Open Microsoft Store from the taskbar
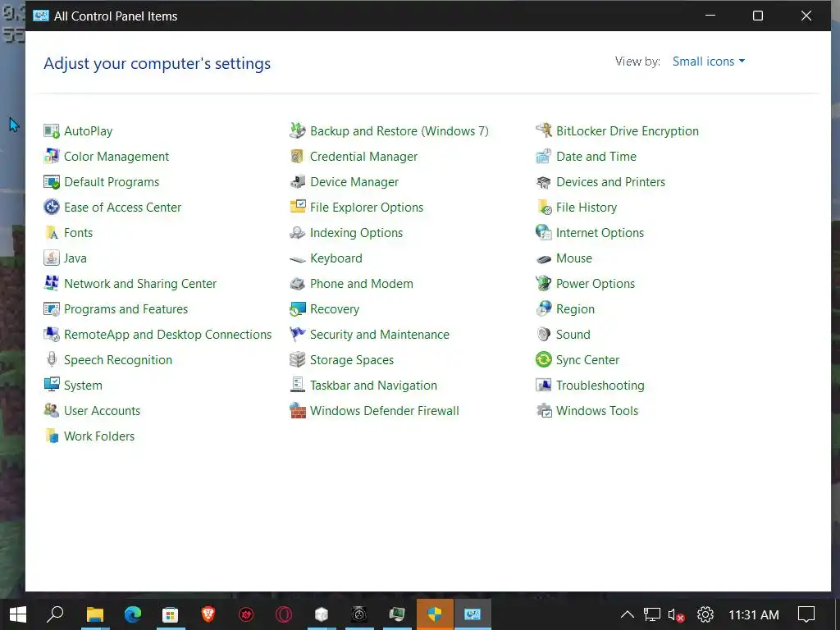The height and width of the screenshot is (630, 840). pos(171,614)
